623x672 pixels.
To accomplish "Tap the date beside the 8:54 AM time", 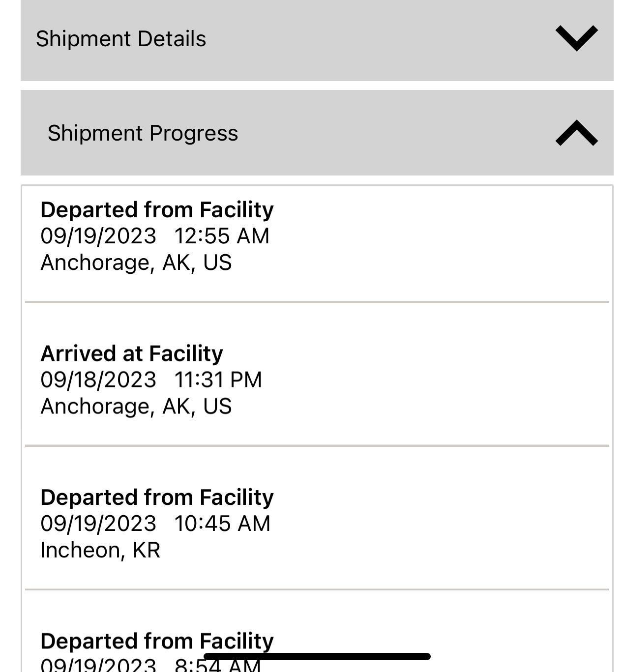I will 98,666.
